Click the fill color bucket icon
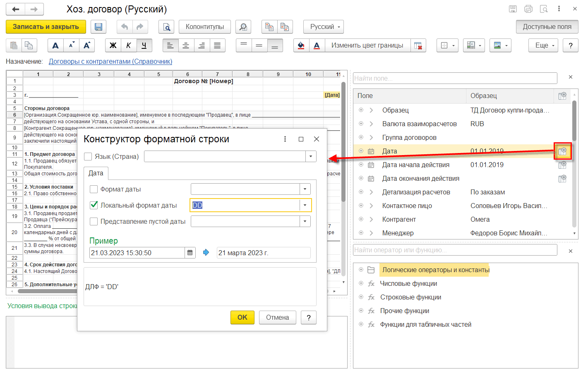 tap(301, 45)
